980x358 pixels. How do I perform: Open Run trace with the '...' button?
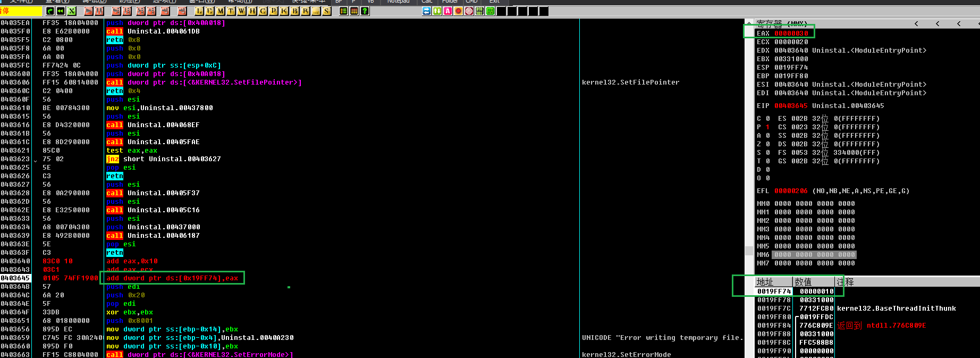pos(316,11)
